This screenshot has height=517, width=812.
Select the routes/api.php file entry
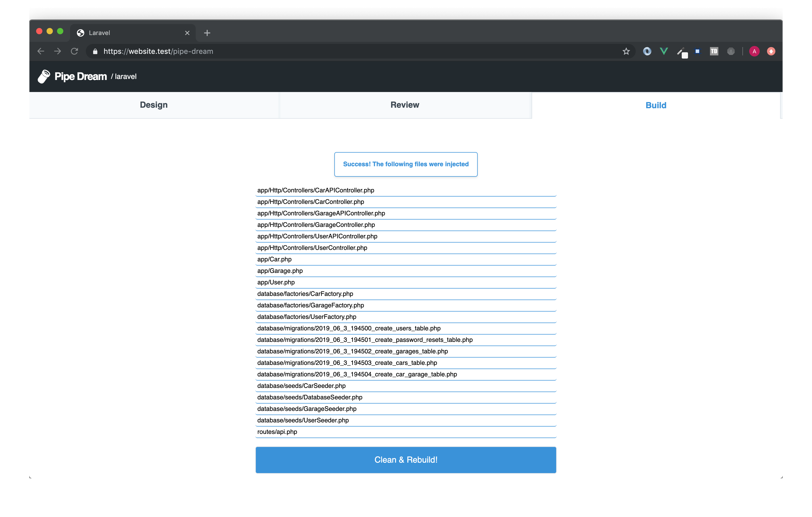click(277, 432)
